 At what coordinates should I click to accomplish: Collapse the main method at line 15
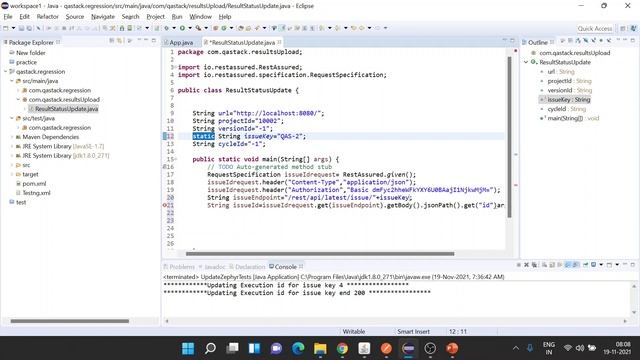pyautogui.click(x=176, y=159)
